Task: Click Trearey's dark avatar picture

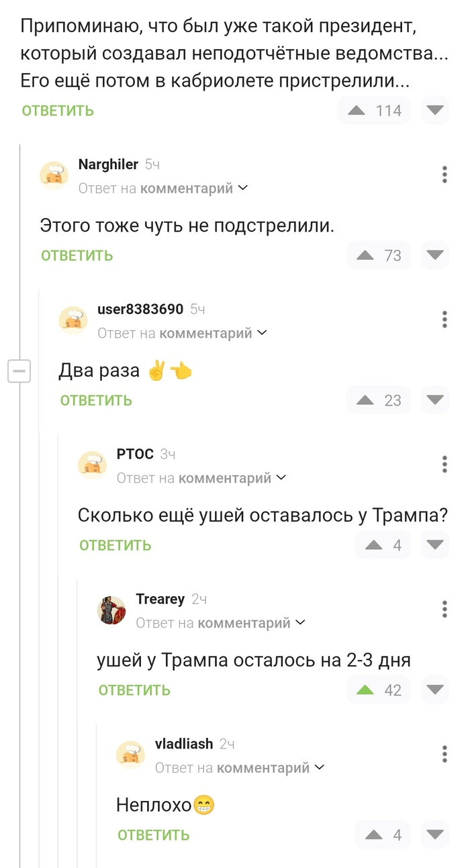Action: pos(111,609)
